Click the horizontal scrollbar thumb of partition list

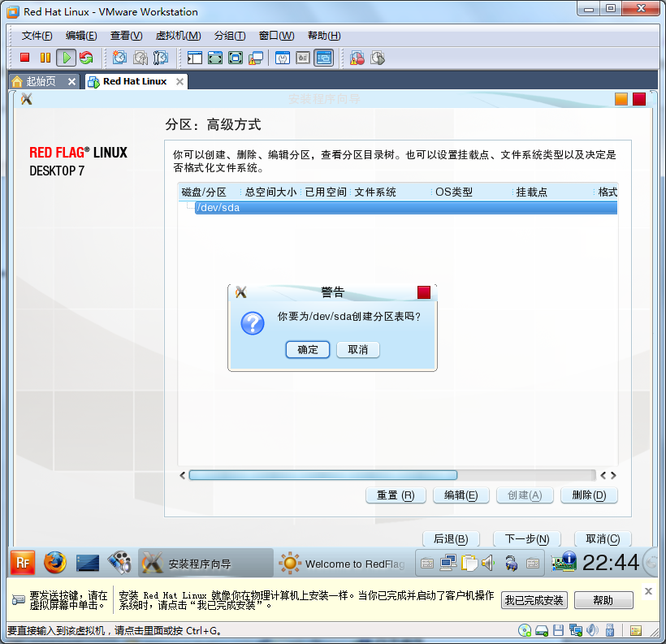pyautogui.click(x=322, y=475)
